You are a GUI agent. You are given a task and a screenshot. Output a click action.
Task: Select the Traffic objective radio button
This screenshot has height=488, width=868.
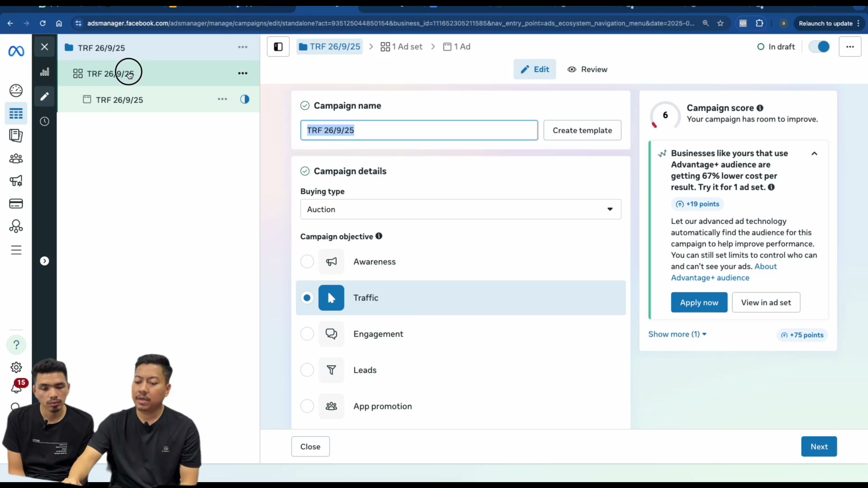pyautogui.click(x=307, y=298)
